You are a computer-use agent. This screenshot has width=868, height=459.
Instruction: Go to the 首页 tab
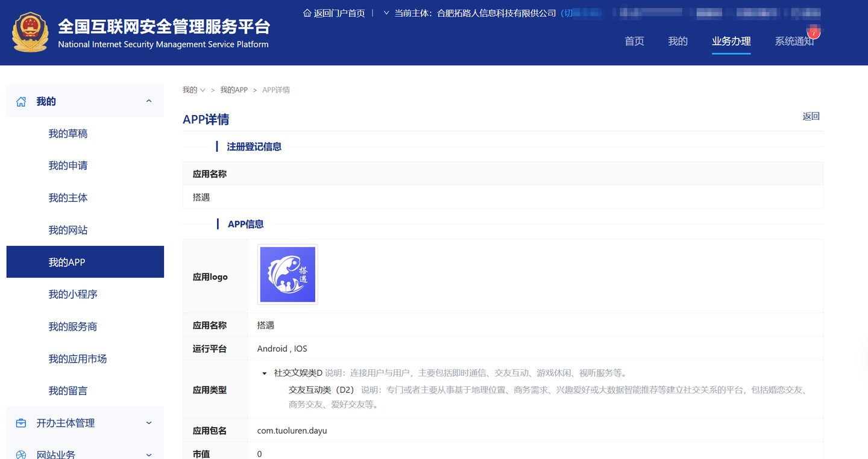pyautogui.click(x=634, y=41)
